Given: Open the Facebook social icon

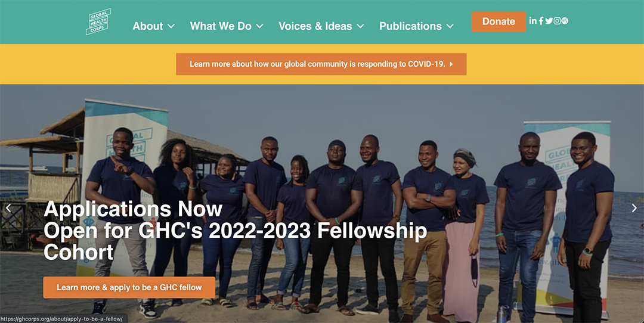Looking at the screenshot, I should pos(541,21).
